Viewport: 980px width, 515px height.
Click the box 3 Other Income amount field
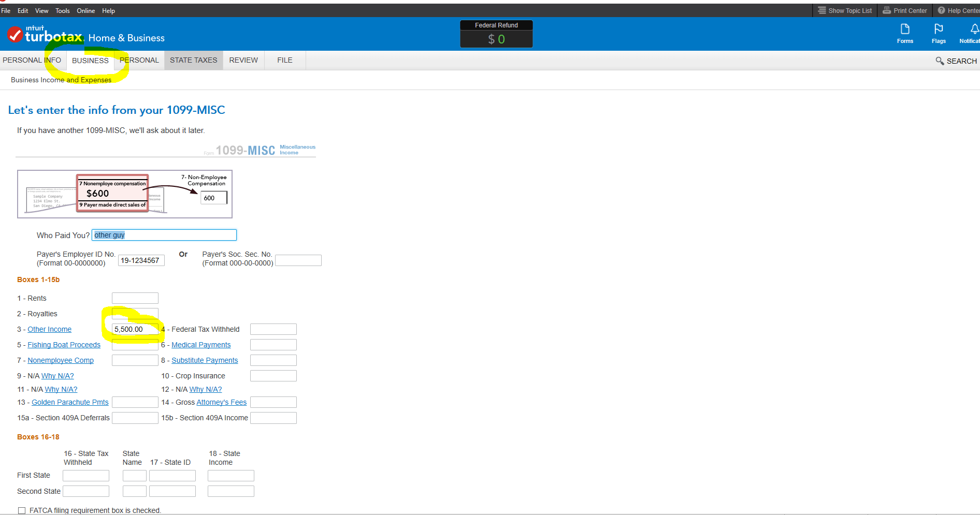pyautogui.click(x=135, y=329)
